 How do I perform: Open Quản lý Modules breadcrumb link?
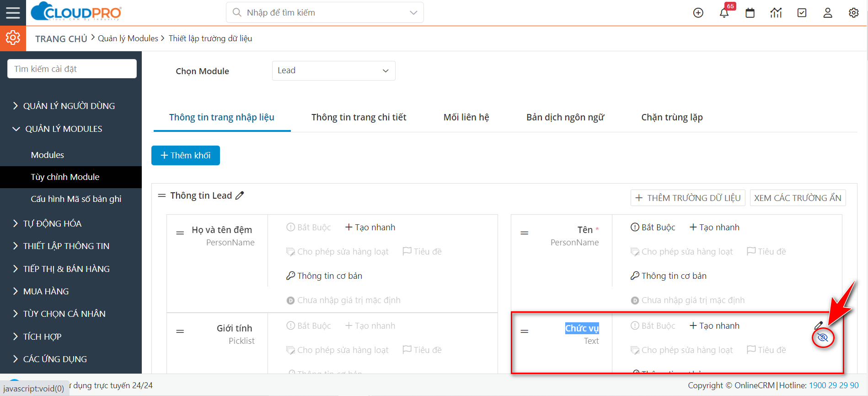point(128,38)
